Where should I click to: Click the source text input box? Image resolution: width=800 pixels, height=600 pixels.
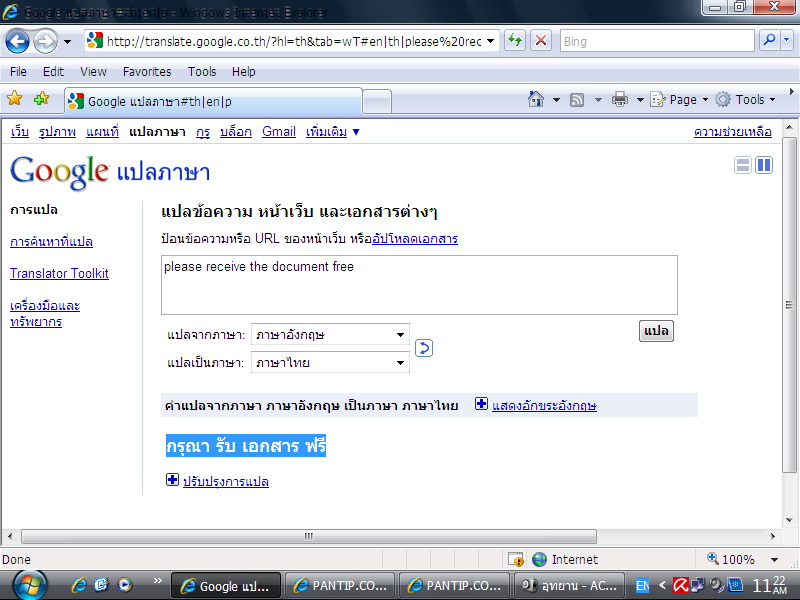point(419,285)
